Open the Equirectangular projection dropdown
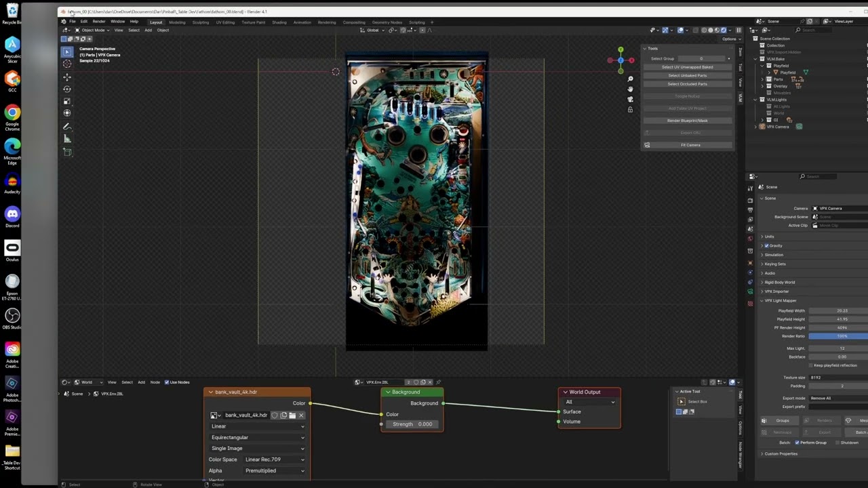The image size is (868, 488). click(x=257, y=437)
